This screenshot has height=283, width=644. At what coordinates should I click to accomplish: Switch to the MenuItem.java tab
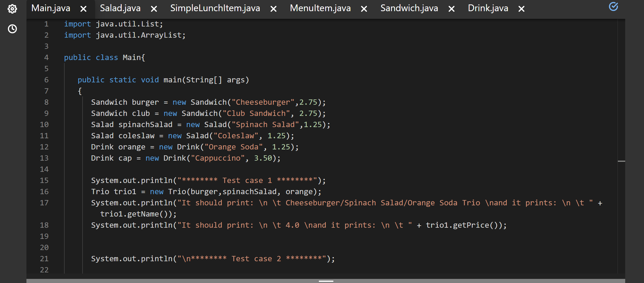[x=320, y=8]
